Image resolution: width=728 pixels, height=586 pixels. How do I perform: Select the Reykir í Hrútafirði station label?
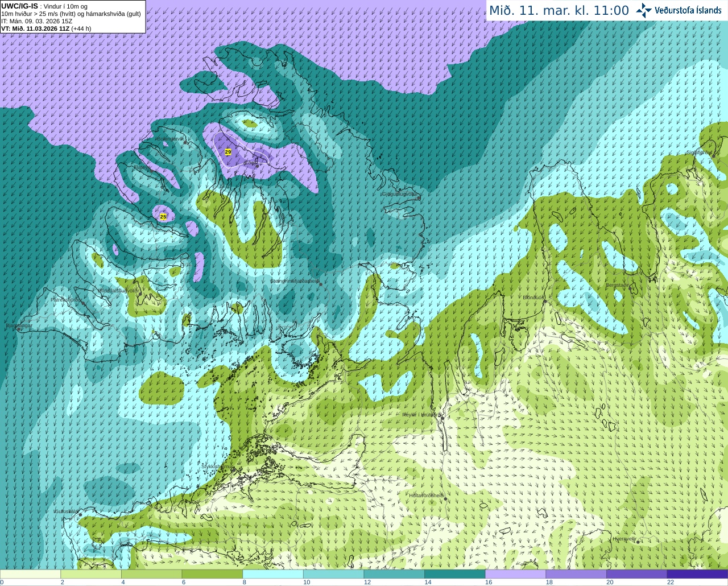(421, 415)
